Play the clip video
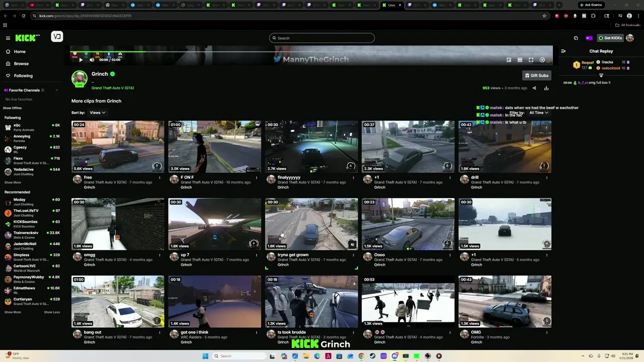Screen dimensions: 644x362 tap(80, 60)
